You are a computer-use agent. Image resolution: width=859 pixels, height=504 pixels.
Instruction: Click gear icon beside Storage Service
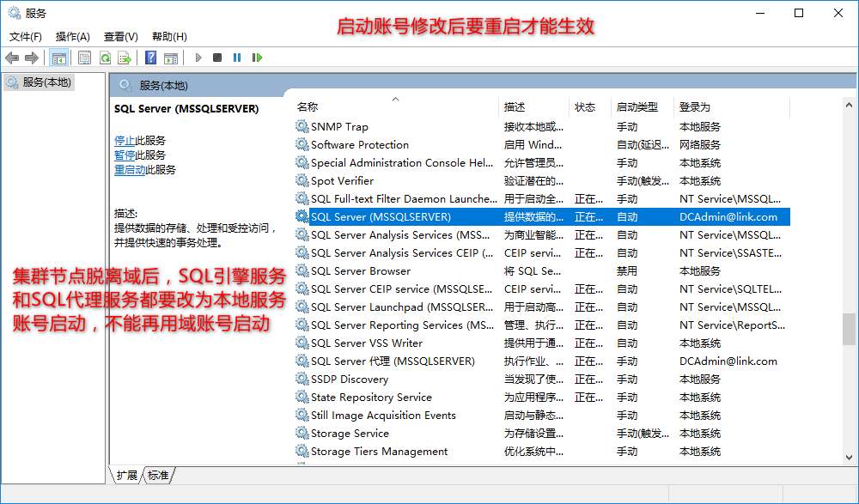click(x=302, y=434)
